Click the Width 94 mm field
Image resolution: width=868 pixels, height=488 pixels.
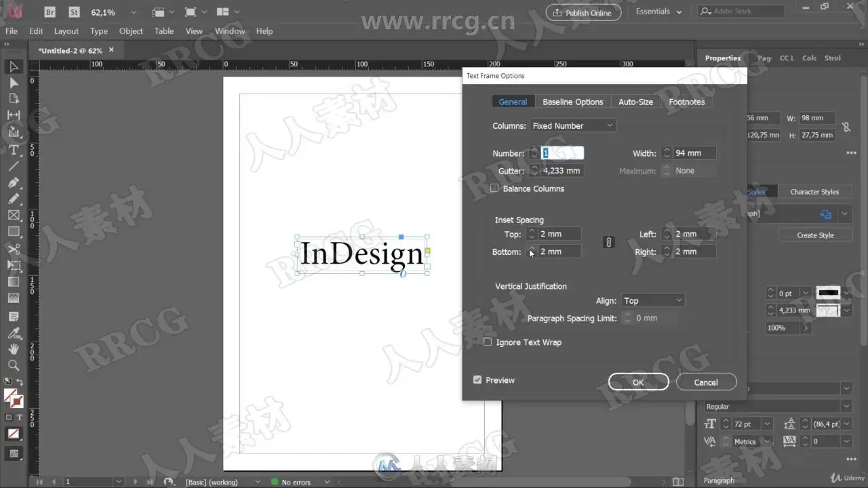[x=694, y=153]
